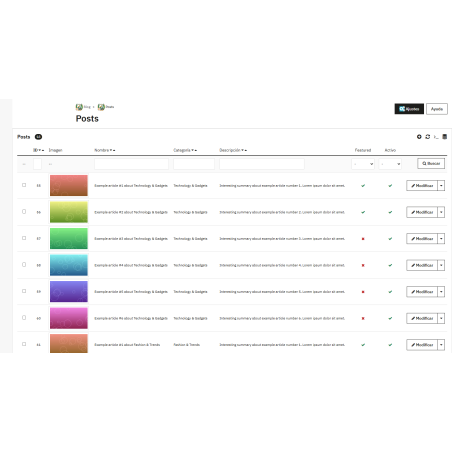452x452 pixels.
Task: Click Modificar for Technology article #4
Action: point(422,265)
